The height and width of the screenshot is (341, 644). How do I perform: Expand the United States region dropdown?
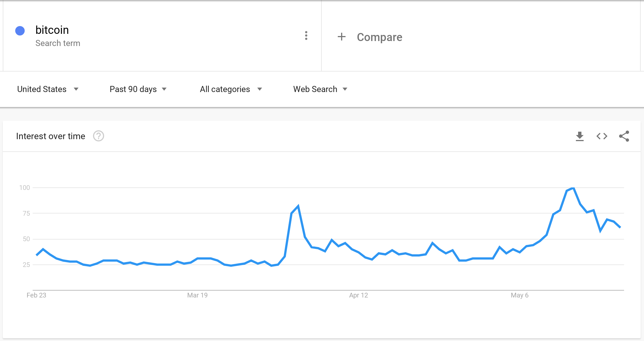pyautogui.click(x=48, y=89)
